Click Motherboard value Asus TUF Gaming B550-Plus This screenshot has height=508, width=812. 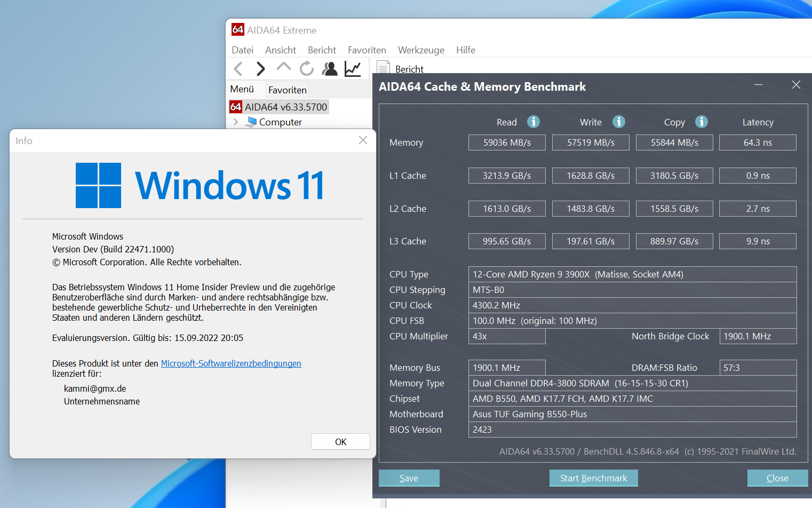pyautogui.click(x=632, y=414)
